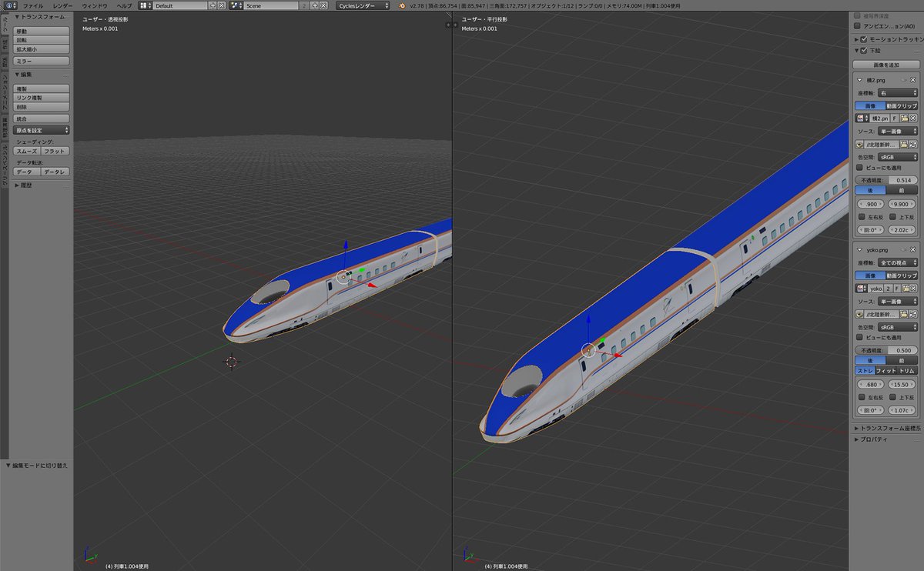This screenshot has width=924, height=571.
Task: Click the リンク複製 button
Action: click(42, 98)
